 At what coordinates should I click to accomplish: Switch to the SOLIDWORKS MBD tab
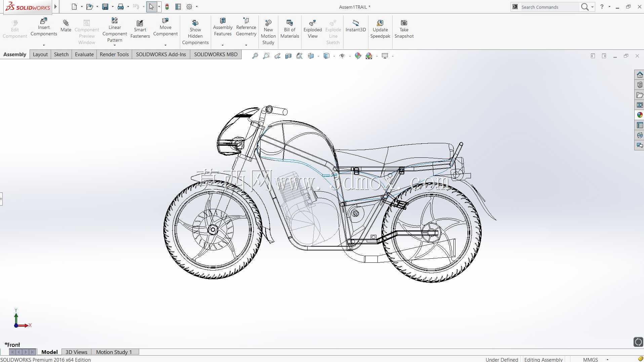[216, 55]
